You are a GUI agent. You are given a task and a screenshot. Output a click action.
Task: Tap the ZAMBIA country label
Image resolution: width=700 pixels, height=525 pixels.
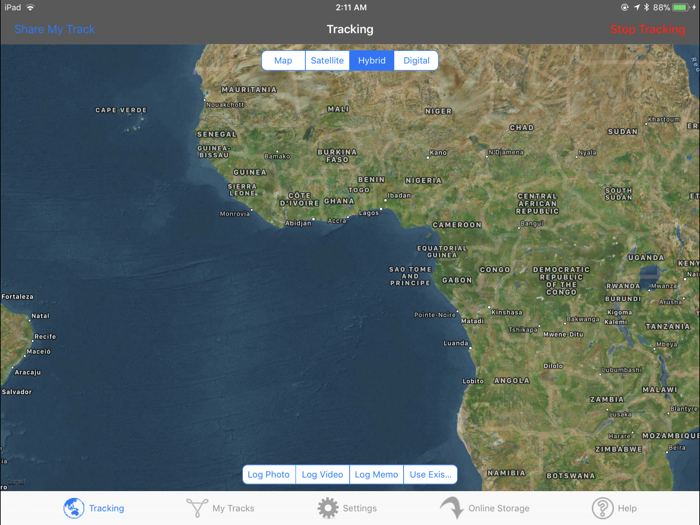pyautogui.click(x=607, y=399)
